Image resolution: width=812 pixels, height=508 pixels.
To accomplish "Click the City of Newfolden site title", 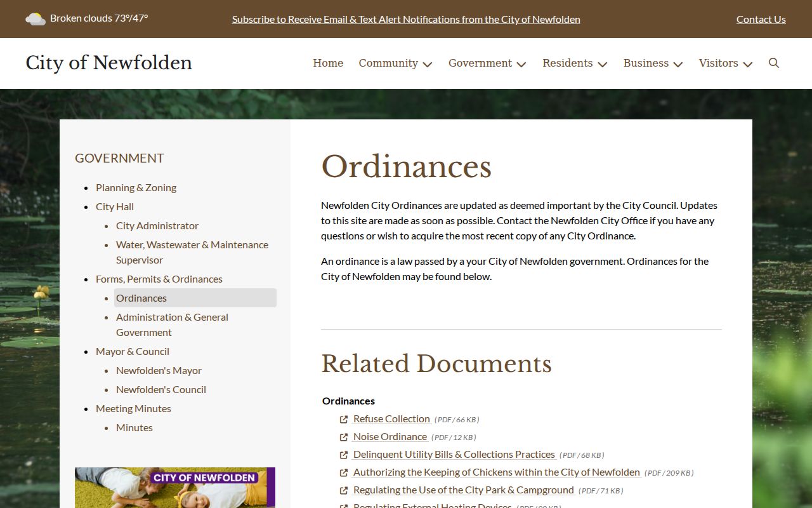I will pos(108,63).
